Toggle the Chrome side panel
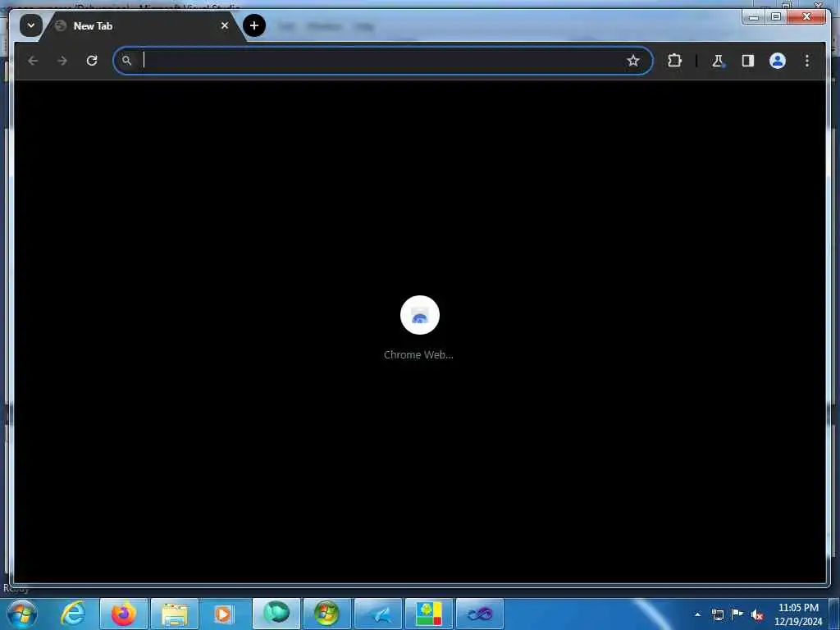This screenshot has width=840, height=630. pos(748,61)
